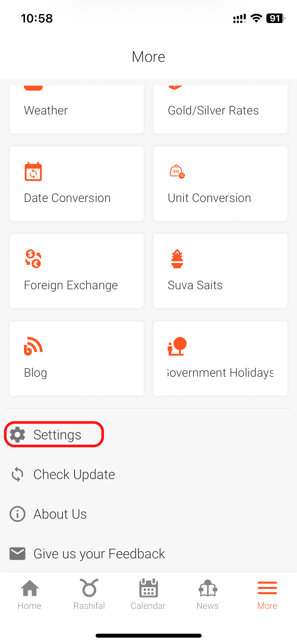Tap the About Us info icon
The width and height of the screenshot is (297, 644).
pos(17,514)
